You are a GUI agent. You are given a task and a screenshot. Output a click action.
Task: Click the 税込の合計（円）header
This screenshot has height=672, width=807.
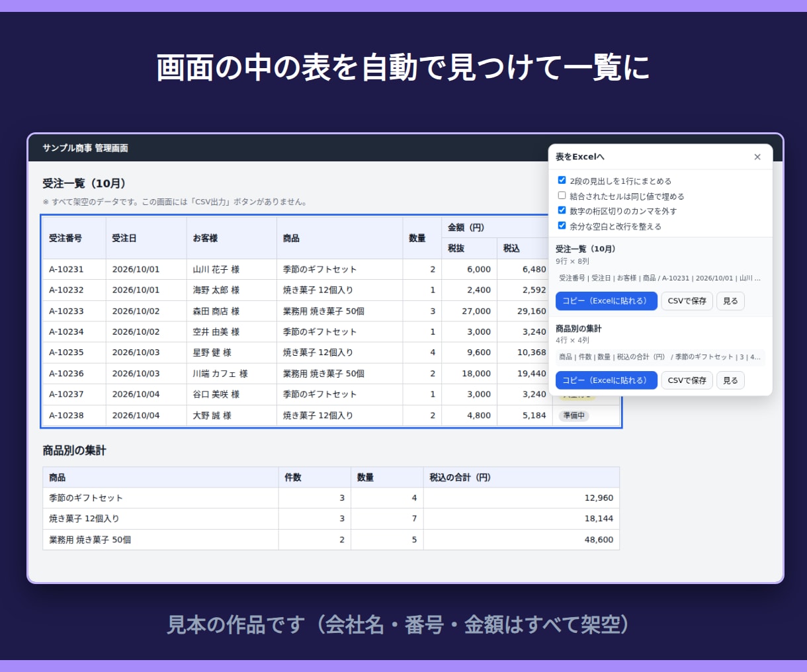click(x=521, y=477)
